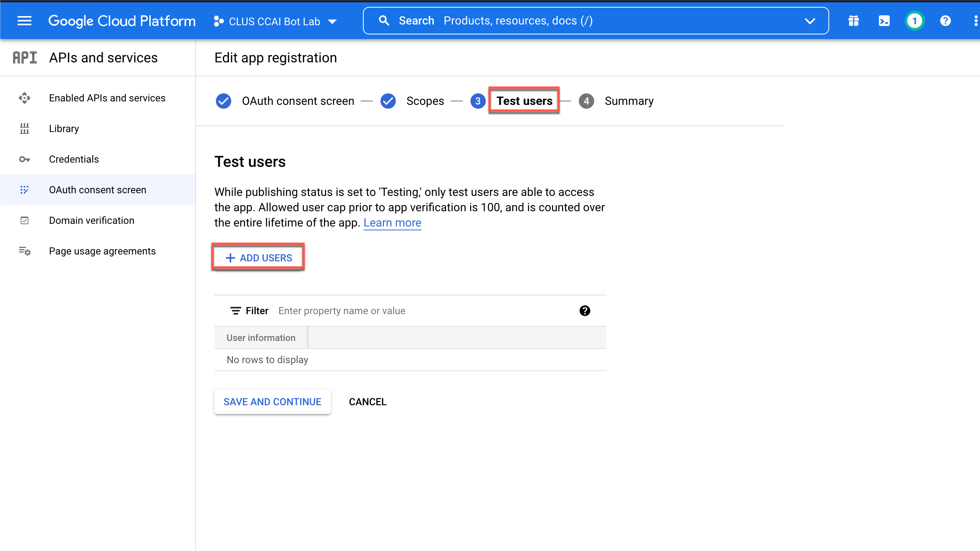Viewport: 980px width, 551px height.
Task: Open Page usage agreements in sidebar
Action: point(98,251)
